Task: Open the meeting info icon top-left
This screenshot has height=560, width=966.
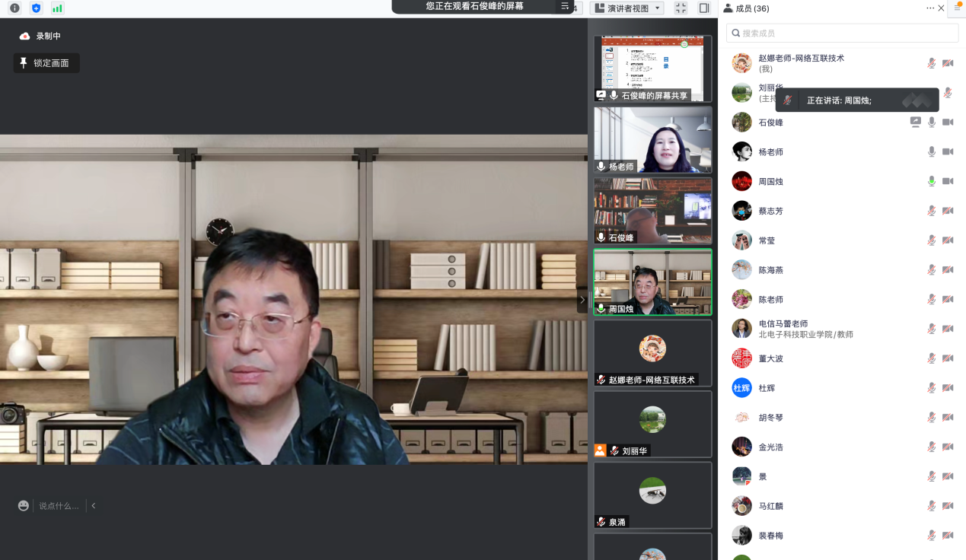Action: (x=14, y=8)
